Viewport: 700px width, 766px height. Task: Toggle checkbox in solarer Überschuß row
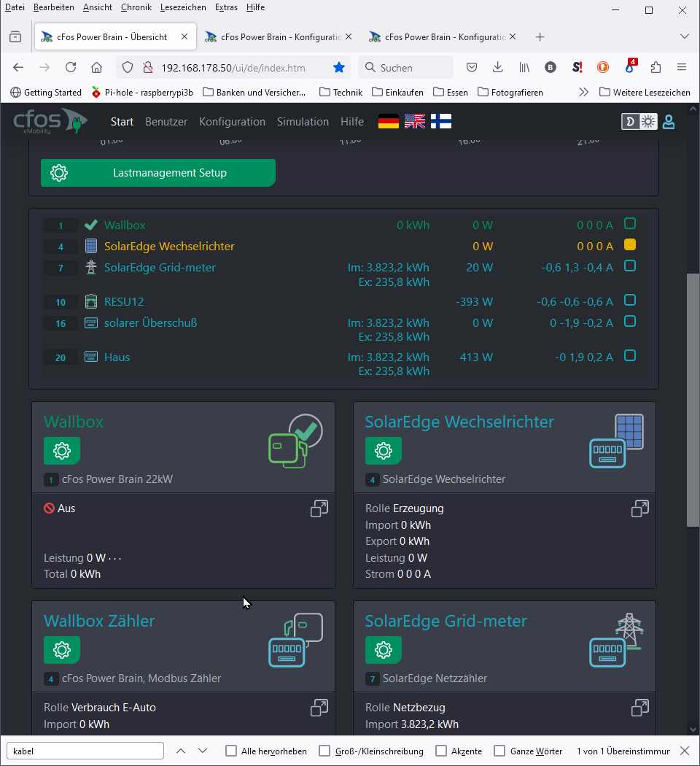tap(630, 322)
